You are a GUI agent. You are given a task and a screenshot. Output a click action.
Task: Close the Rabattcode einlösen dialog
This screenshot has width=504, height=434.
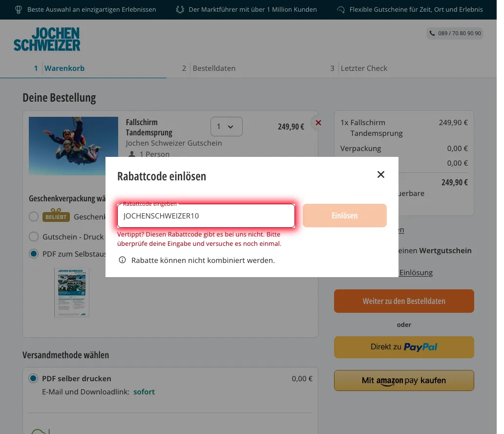pyautogui.click(x=381, y=174)
